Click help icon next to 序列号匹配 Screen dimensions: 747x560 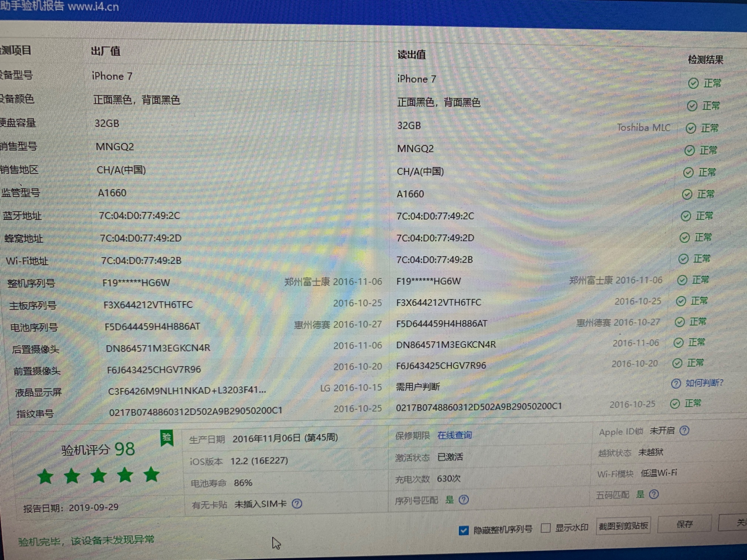click(x=464, y=500)
